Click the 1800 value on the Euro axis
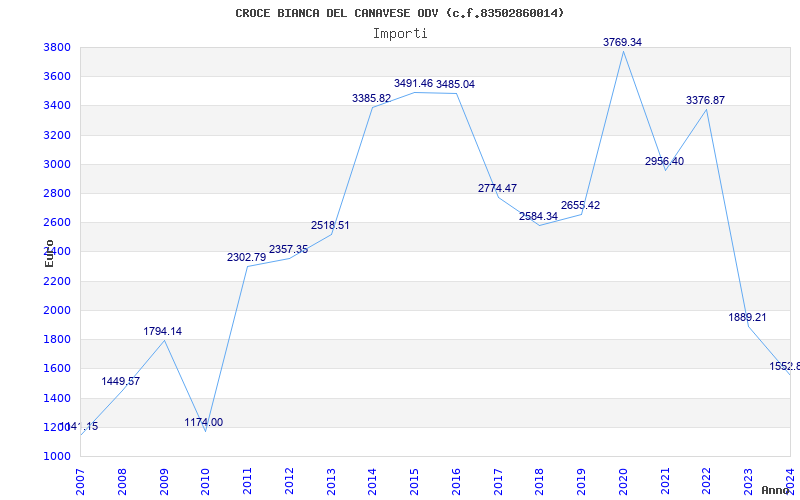Image resolution: width=800 pixels, height=500 pixels. pyautogui.click(x=56, y=339)
